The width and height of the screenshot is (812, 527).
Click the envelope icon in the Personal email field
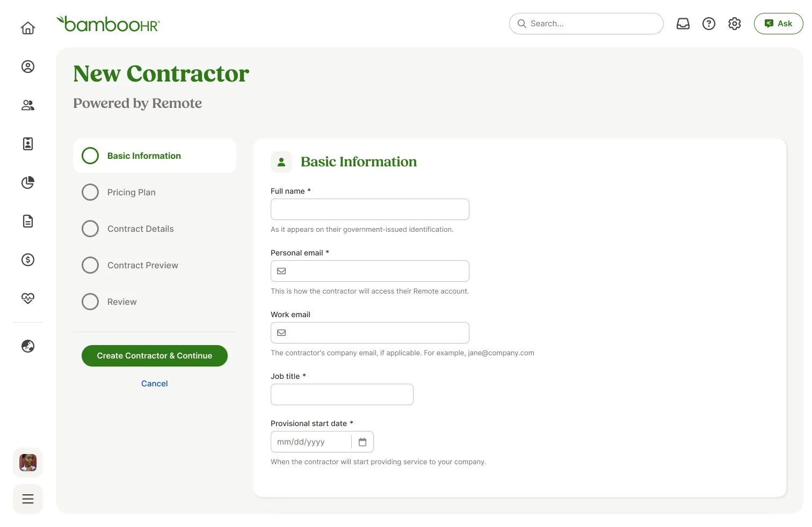tap(281, 271)
